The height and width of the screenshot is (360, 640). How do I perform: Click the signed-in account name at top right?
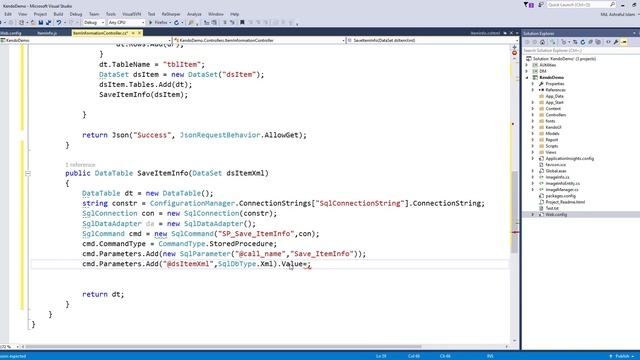618,14
